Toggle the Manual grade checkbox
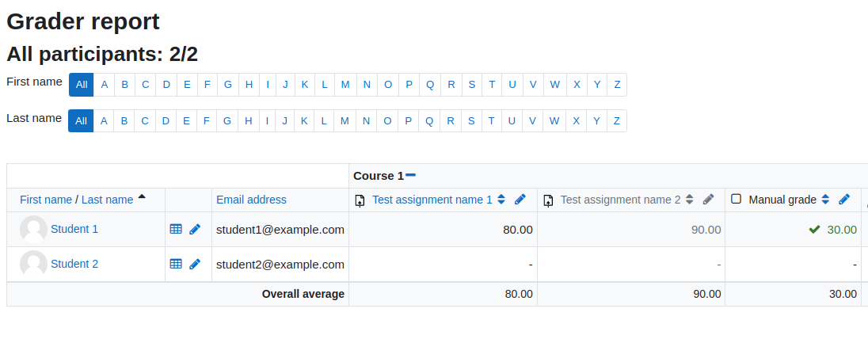Viewport: 868px width, 339px height. (x=736, y=199)
